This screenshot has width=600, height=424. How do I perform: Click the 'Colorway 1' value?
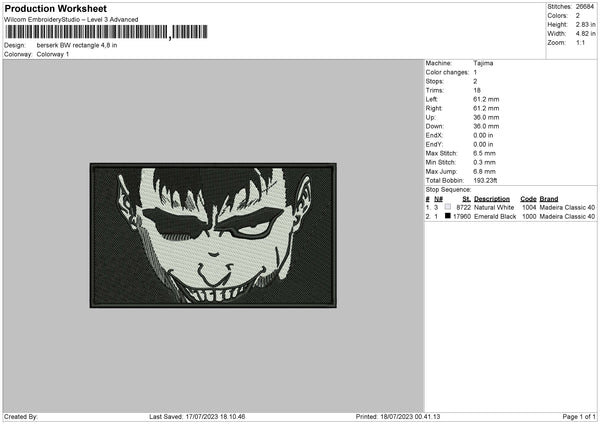(x=53, y=54)
